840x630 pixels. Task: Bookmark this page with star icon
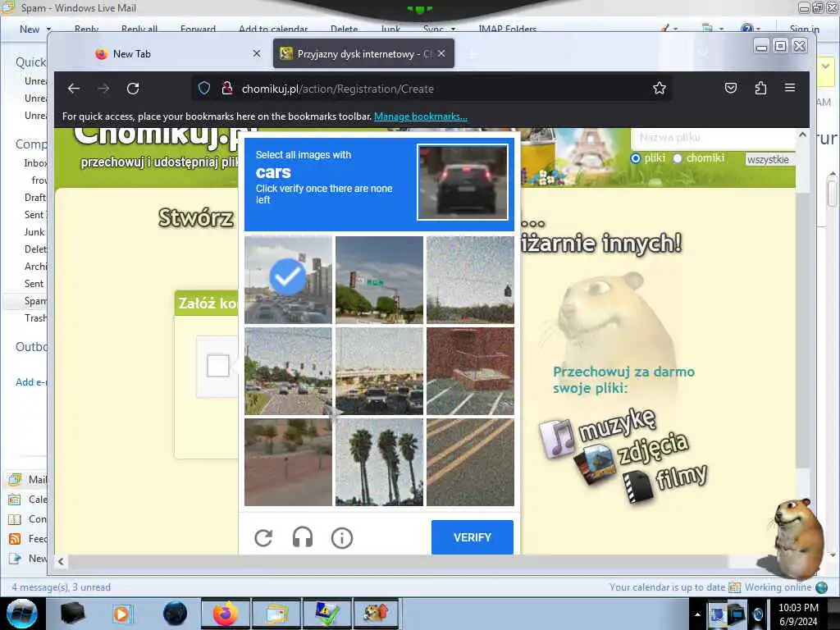pos(660,89)
